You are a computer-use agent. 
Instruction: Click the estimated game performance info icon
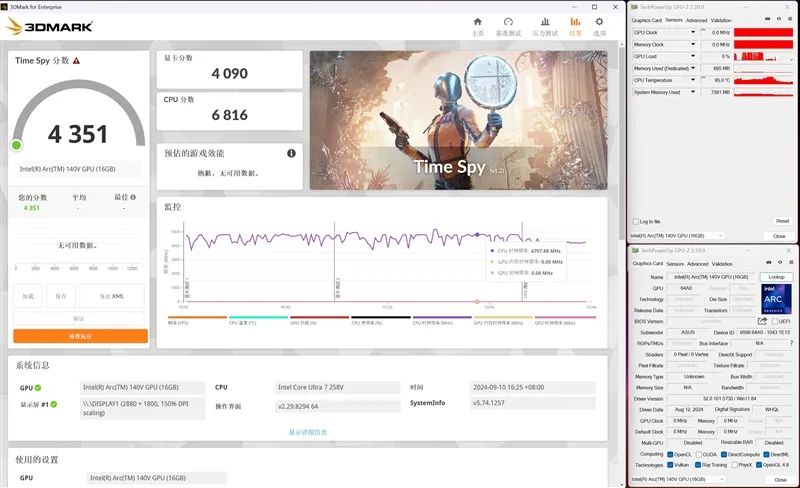click(x=291, y=153)
